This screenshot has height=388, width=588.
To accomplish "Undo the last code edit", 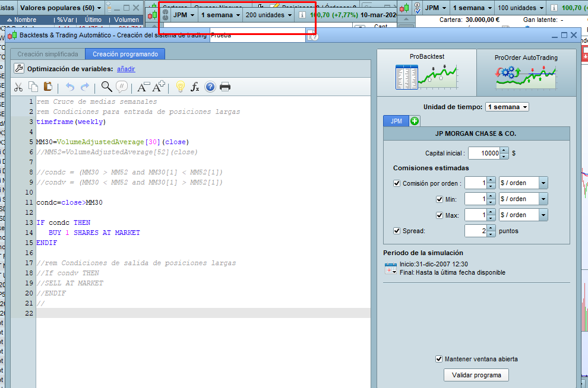I will pyautogui.click(x=70, y=87).
